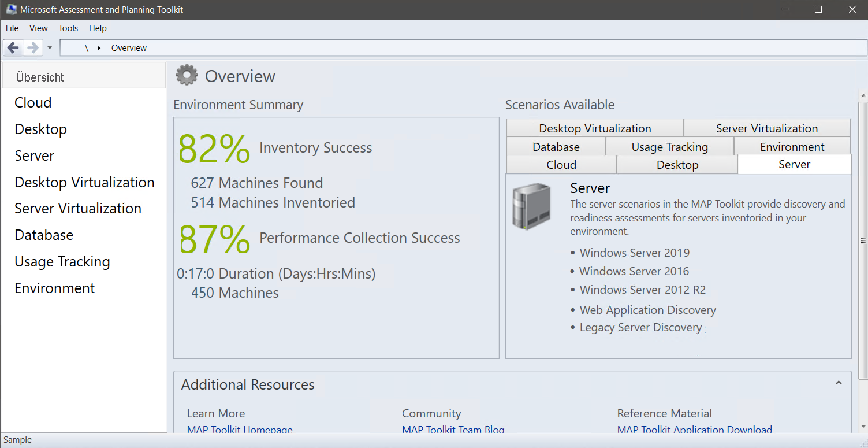The height and width of the screenshot is (448, 868).
Task: Click the 'Community' heading
Action: click(x=431, y=413)
